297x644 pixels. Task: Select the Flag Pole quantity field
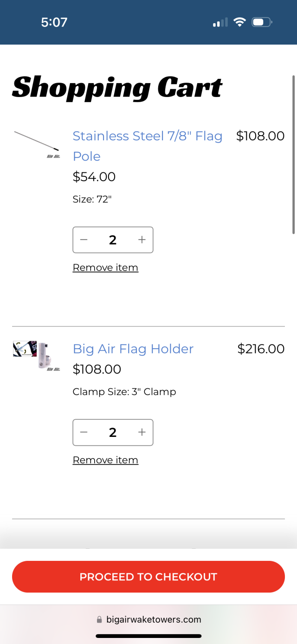(113, 240)
